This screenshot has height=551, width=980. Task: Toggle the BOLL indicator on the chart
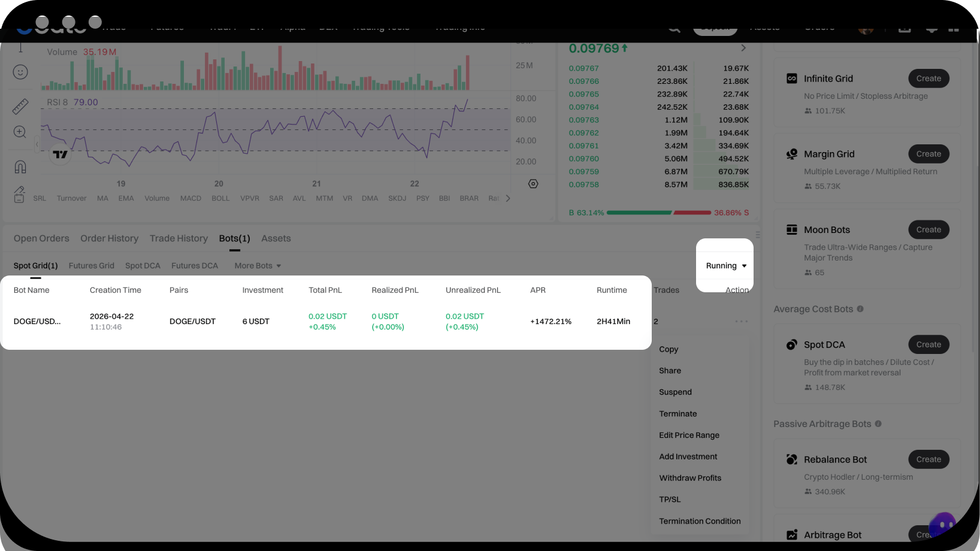point(220,198)
